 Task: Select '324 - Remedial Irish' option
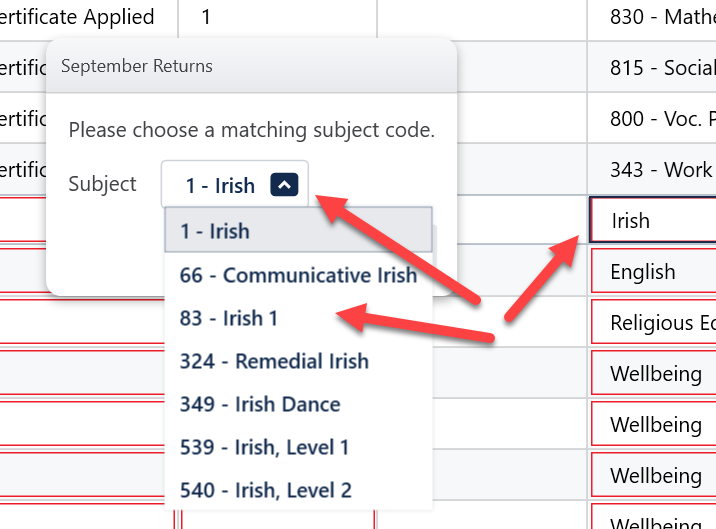[x=274, y=361]
